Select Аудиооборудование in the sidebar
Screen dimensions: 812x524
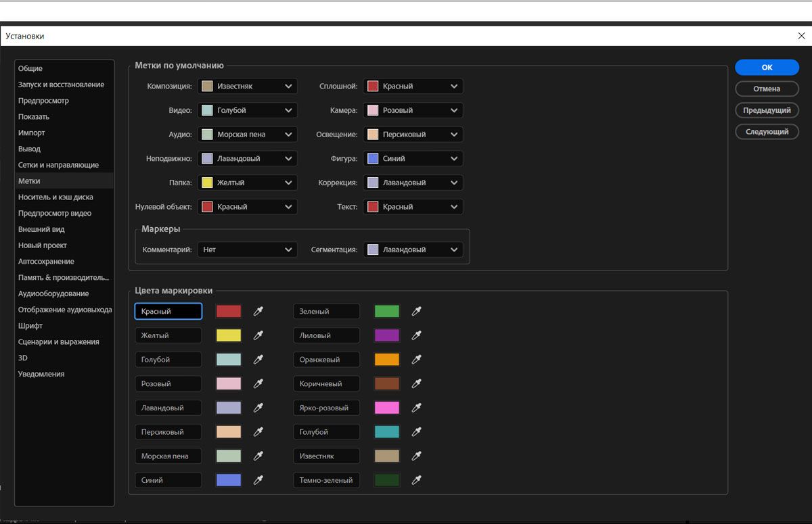(64, 293)
